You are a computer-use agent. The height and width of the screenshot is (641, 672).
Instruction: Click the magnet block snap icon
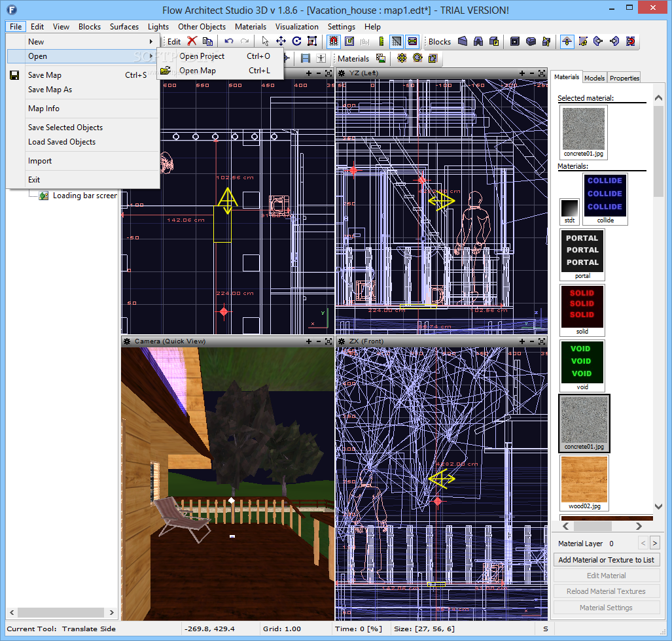(630, 41)
